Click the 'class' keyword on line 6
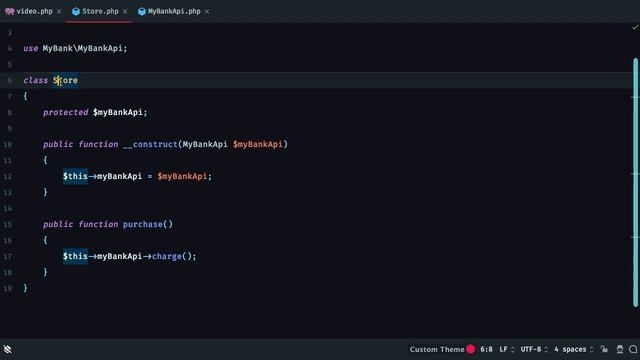Screen dimensions: 640x360 click(36, 80)
